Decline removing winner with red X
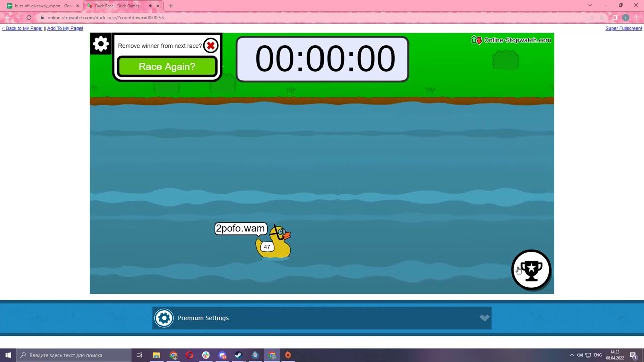 [x=211, y=46]
